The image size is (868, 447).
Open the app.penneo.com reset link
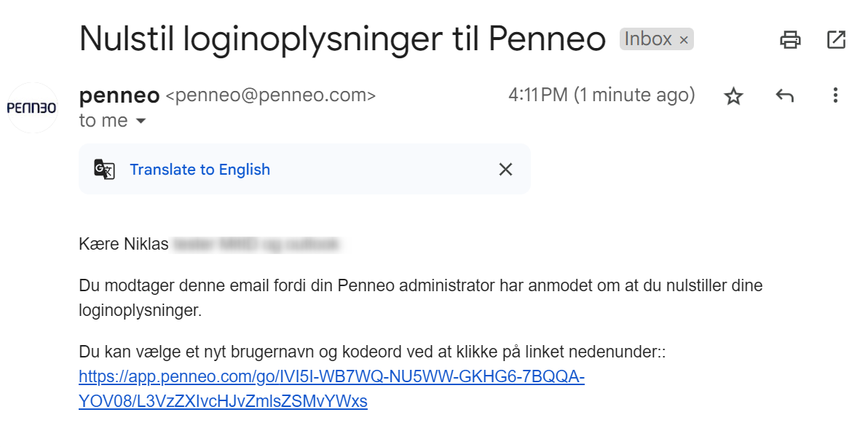(x=331, y=388)
